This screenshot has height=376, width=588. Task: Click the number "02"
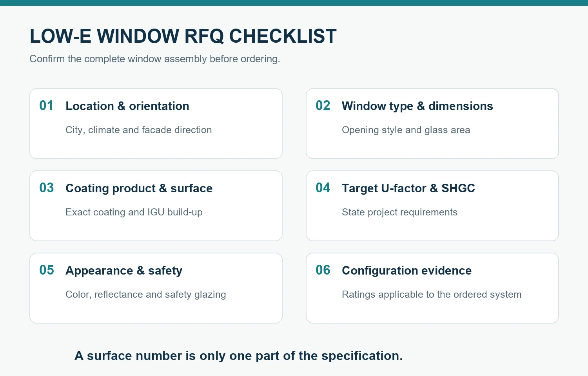pos(323,106)
